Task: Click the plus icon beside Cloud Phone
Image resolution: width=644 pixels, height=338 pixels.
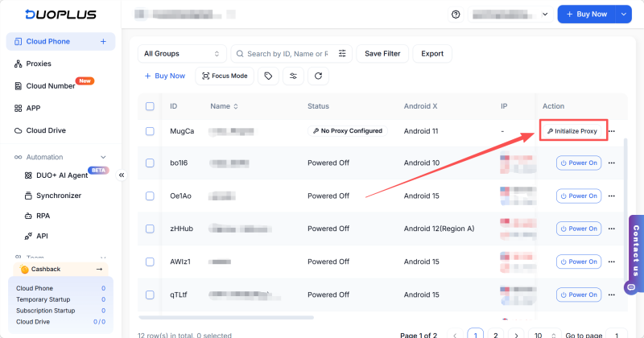Action: click(102, 41)
